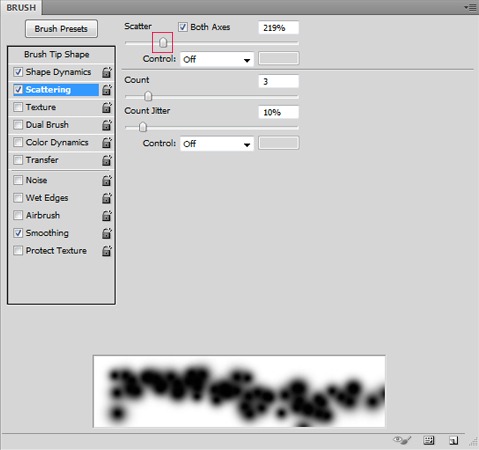Uncheck the Both Axes checkbox
The width and height of the screenshot is (479, 450).
click(183, 27)
